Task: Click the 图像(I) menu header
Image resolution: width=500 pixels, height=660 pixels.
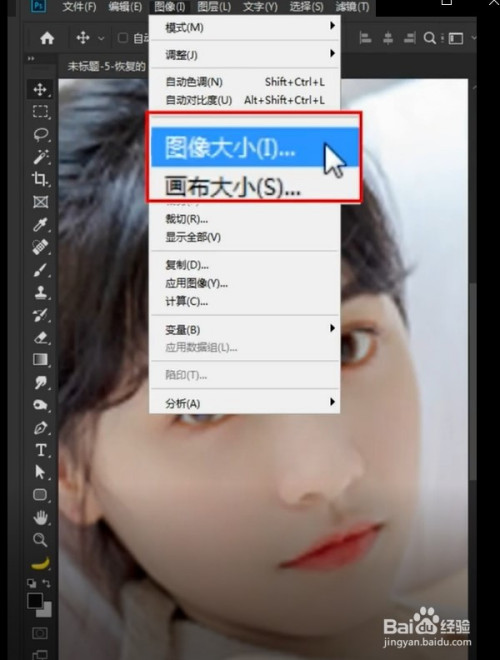Action: pyautogui.click(x=170, y=7)
